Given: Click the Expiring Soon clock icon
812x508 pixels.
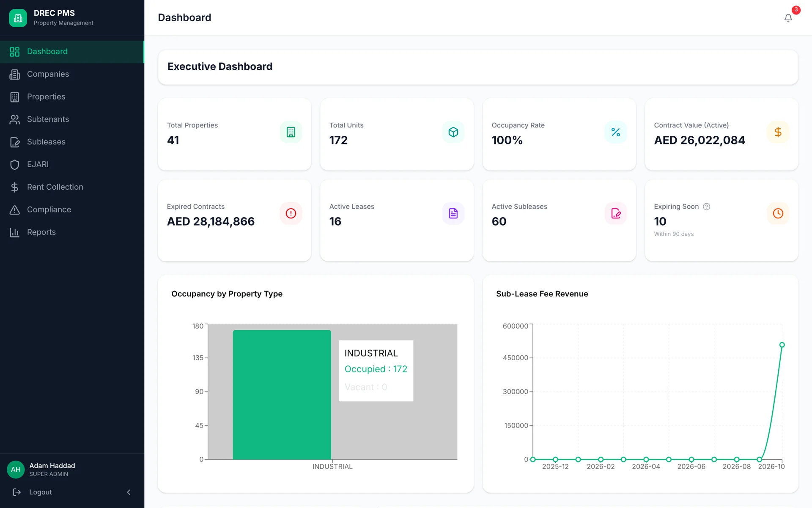Looking at the screenshot, I should [778, 213].
